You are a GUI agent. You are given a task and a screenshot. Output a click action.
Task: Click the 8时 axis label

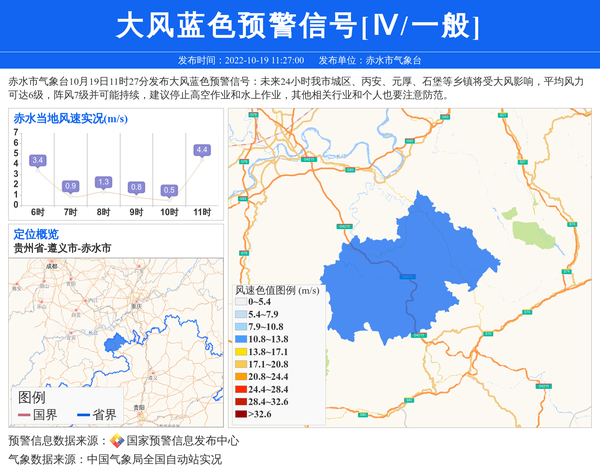pos(103,212)
